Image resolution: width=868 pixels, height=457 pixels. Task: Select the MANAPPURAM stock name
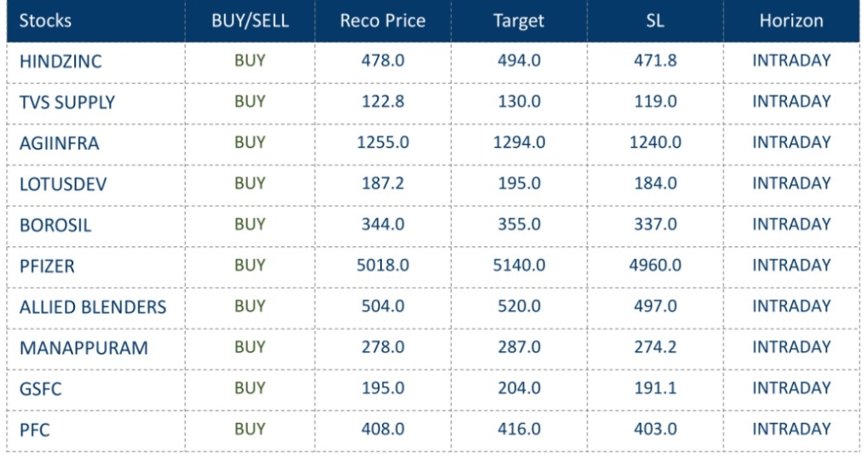(x=83, y=348)
